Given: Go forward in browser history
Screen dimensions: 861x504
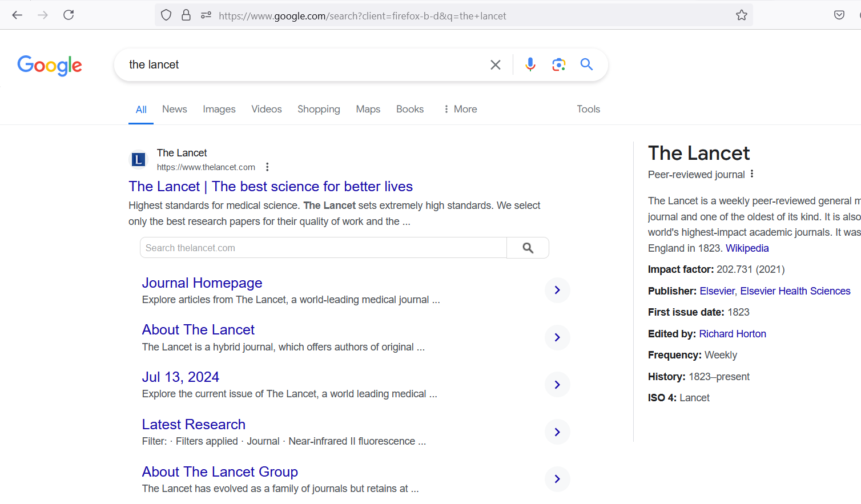Looking at the screenshot, I should [43, 15].
